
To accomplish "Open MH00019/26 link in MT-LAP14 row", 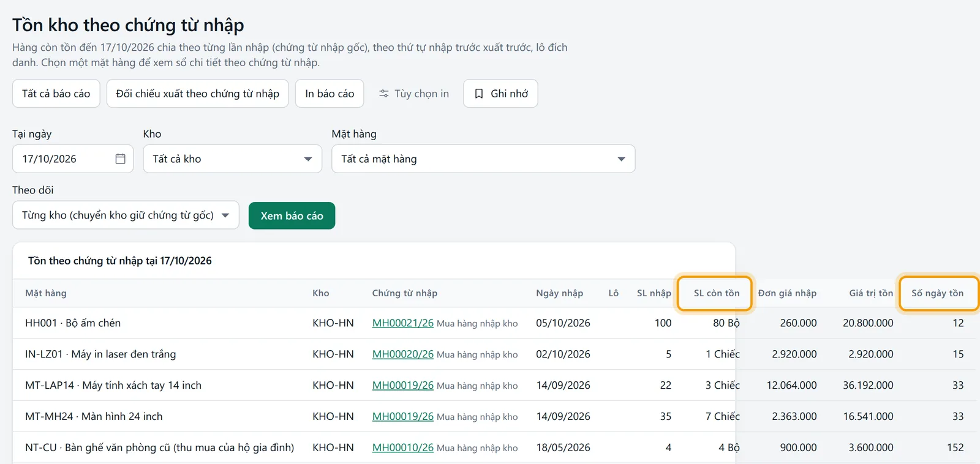I will (x=403, y=385).
